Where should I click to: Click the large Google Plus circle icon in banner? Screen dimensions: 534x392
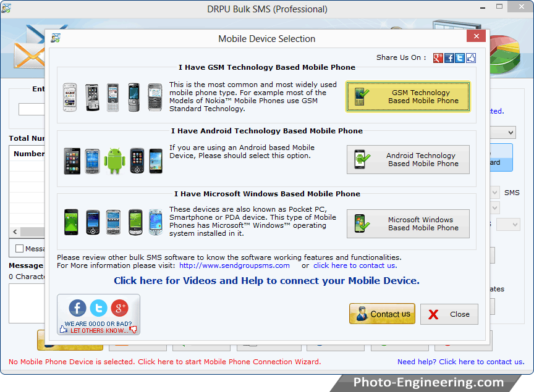click(119, 308)
